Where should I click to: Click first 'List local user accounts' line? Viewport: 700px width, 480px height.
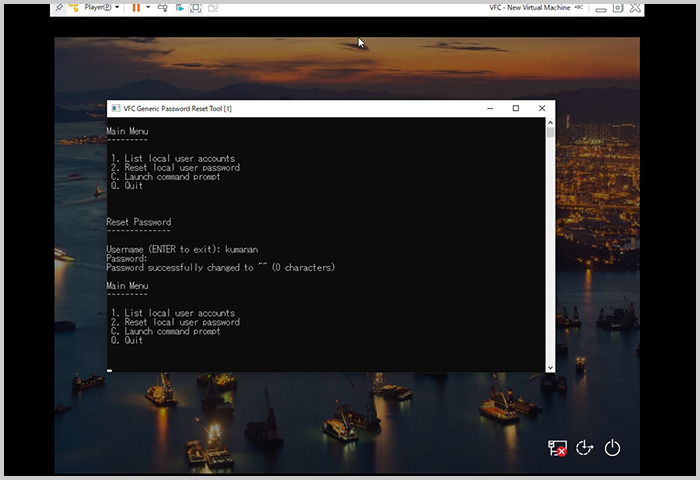click(173, 159)
